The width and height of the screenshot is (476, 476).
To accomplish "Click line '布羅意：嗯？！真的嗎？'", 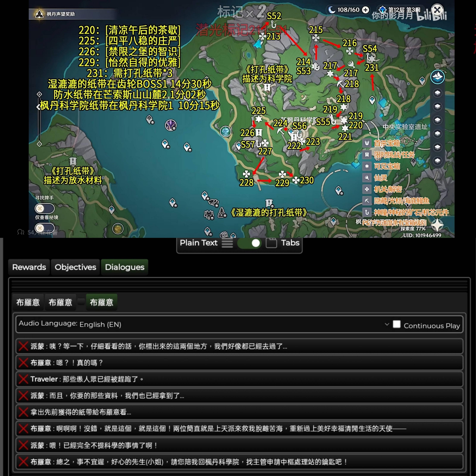I will [x=66, y=363].
